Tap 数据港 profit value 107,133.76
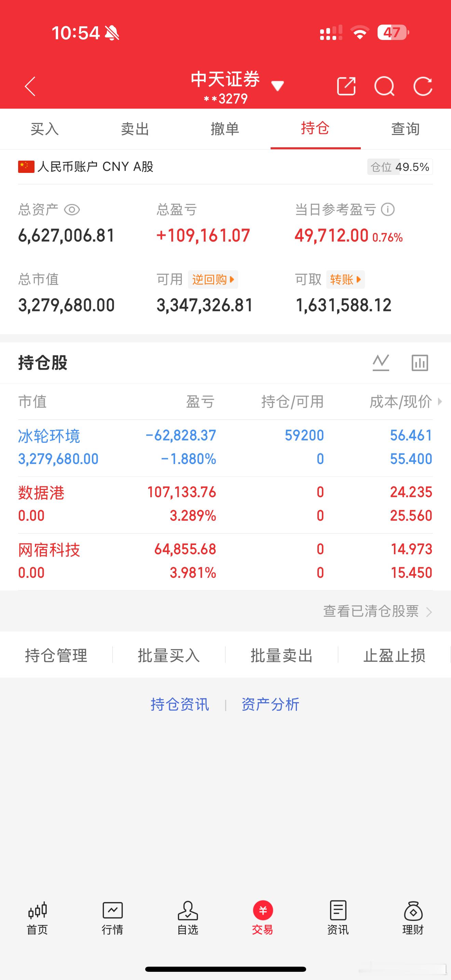Viewport: 451px width, 980px height. coord(182,492)
